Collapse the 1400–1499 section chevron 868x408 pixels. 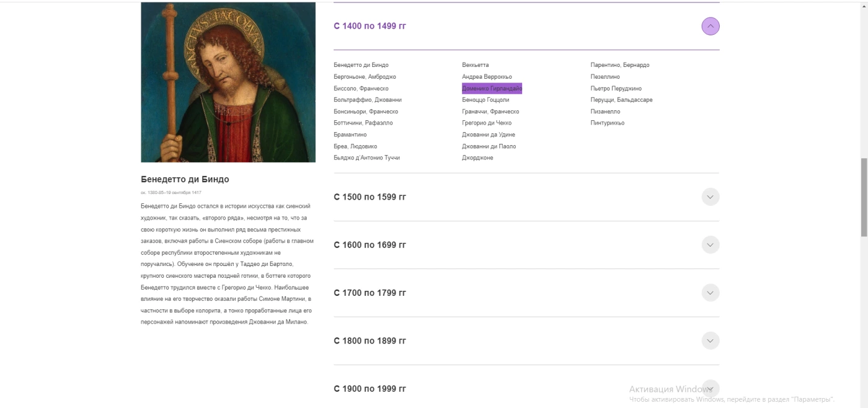tap(710, 26)
